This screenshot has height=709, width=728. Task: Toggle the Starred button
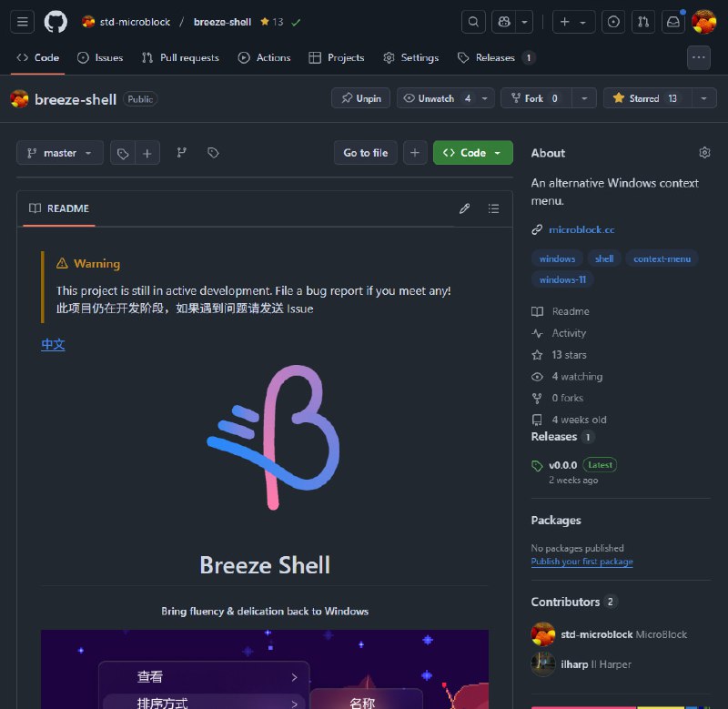647,98
